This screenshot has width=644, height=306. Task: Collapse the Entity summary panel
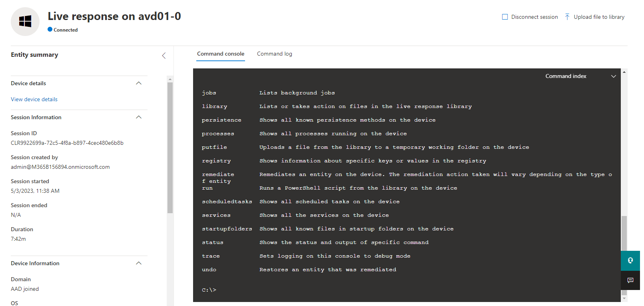[x=163, y=56]
